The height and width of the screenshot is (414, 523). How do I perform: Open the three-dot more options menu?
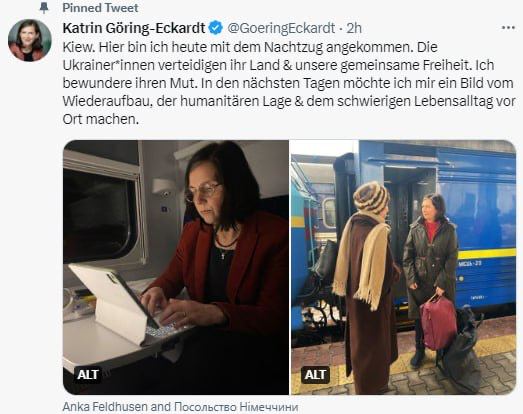[x=508, y=28]
